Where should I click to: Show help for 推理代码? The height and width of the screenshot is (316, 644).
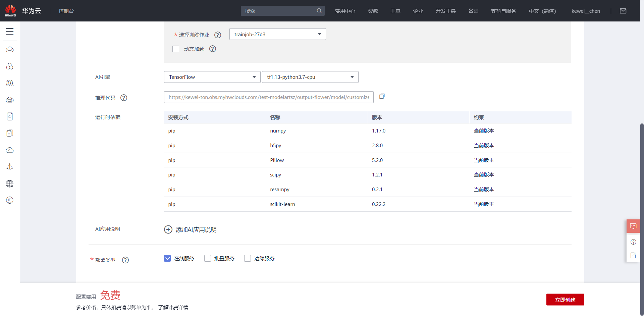pyautogui.click(x=124, y=98)
